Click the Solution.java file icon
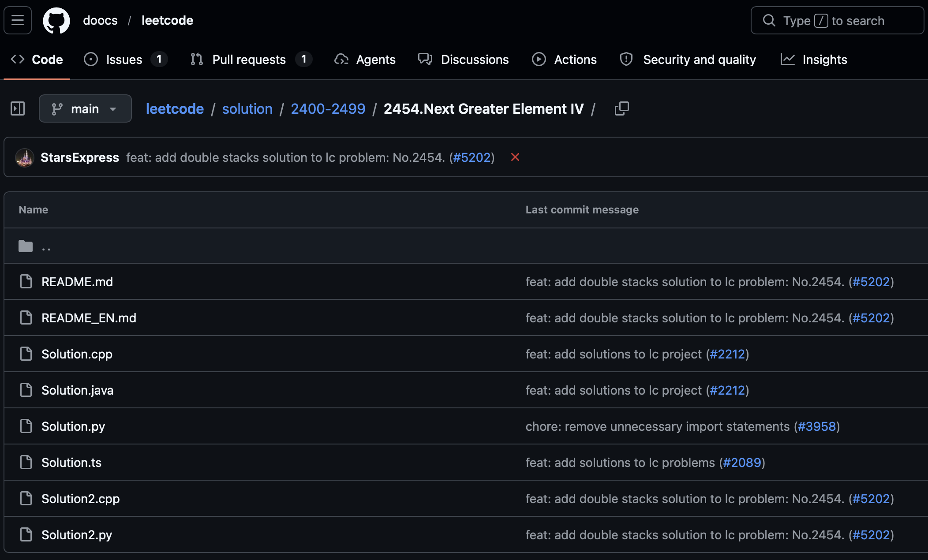 26,390
